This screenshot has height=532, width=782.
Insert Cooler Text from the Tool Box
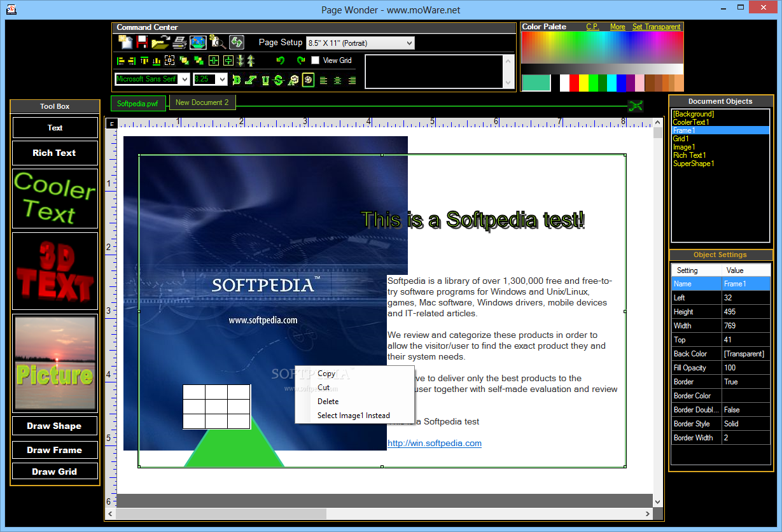(55, 199)
